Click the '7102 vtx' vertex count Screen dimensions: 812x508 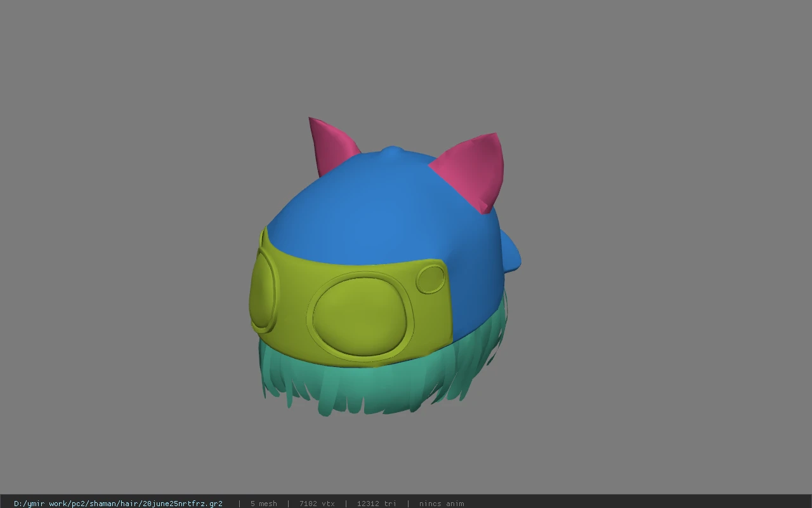317,504
